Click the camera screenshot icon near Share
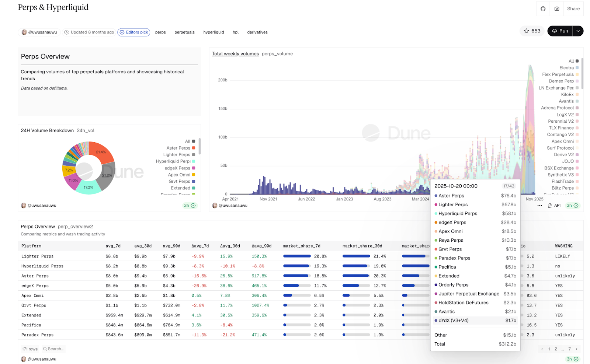 coord(557,8)
